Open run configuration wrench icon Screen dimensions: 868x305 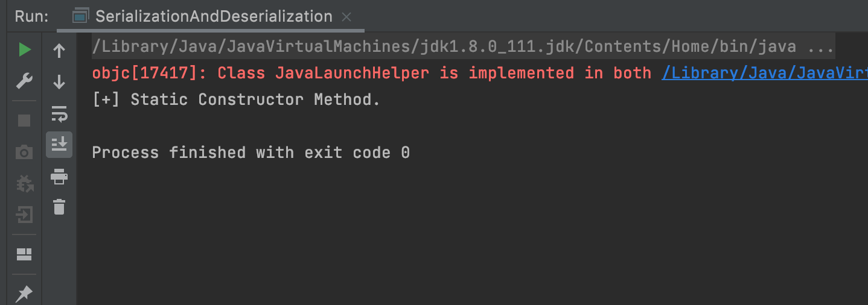(24, 81)
